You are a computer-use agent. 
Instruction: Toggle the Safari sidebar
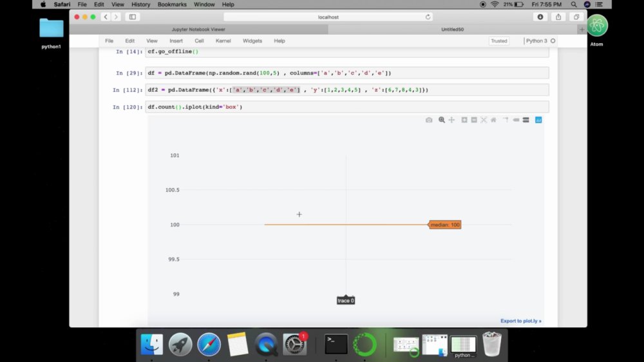133,17
